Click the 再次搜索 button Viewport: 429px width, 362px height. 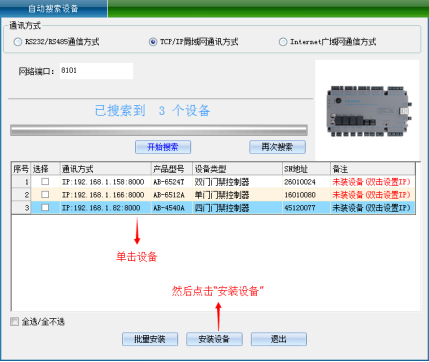[277, 147]
